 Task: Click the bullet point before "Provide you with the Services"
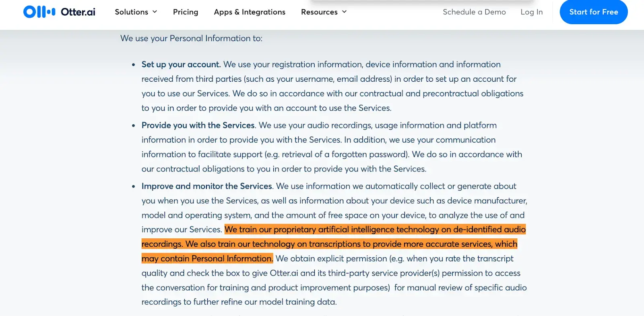(133, 126)
